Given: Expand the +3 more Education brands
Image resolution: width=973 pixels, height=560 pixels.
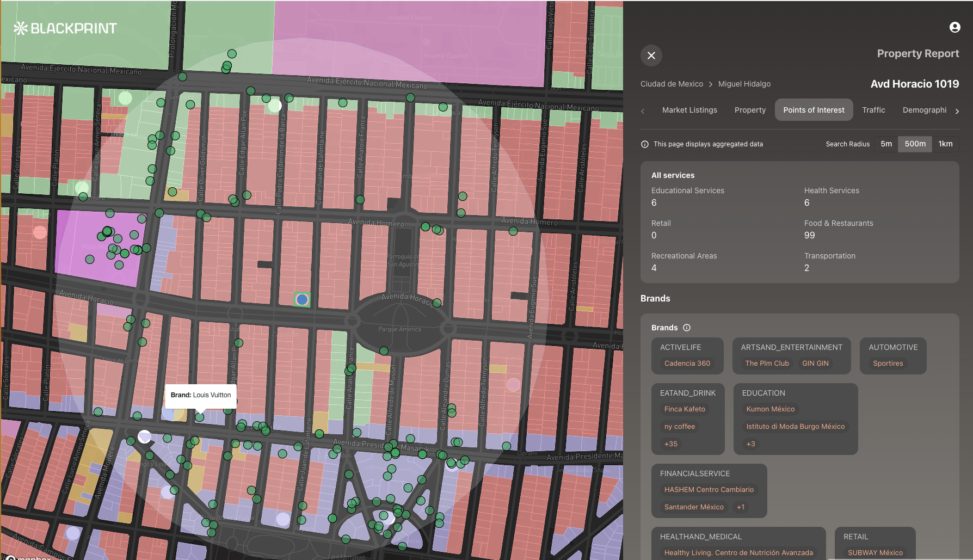Looking at the screenshot, I should (750, 444).
